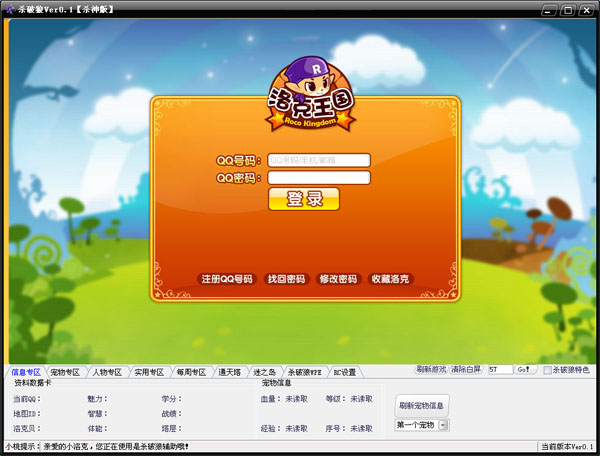
Task: Enable the 杀破狼特色 checkbox
Action: pyautogui.click(x=548, y=370)
